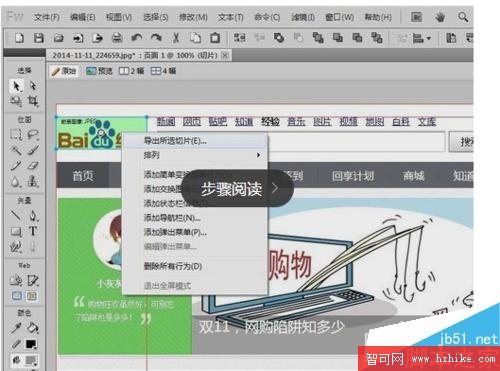The width and height of the screenshot is (500, 371).
Task: Choose 删除所有行为(D) from context menu
Action: pyautogui.click(x=195, y=266)
